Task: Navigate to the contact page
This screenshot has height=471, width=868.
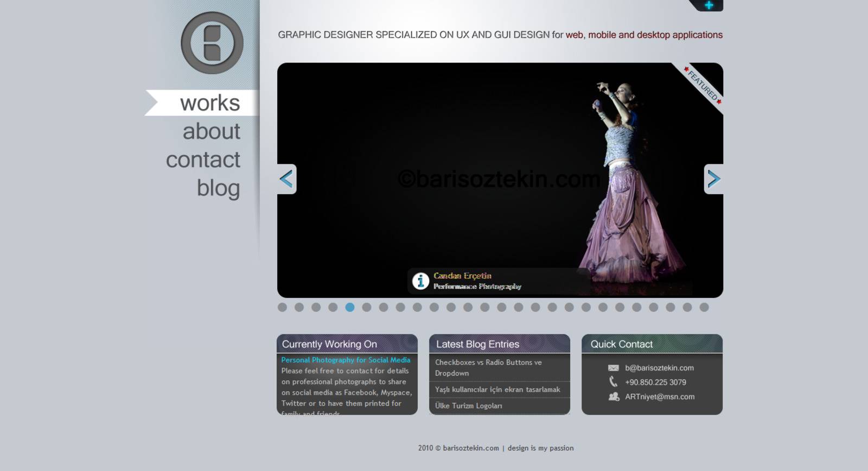Action: (203, 160)
